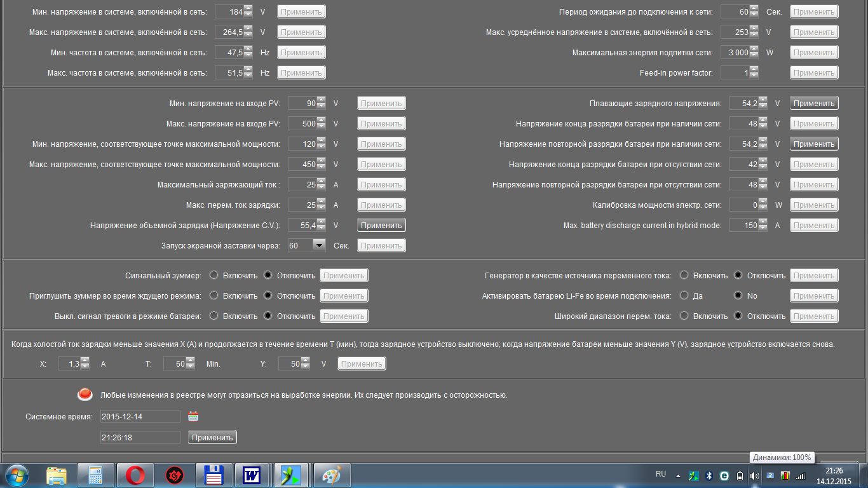Open the calendar icon next to system date

[193, 416]
